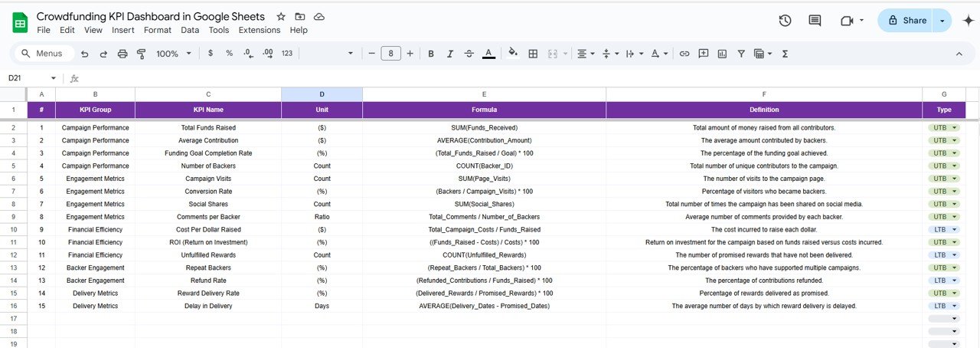Open the Tools menu
Image resolution: width=980 pixels, height=348 pixels.
coord(219,30)
